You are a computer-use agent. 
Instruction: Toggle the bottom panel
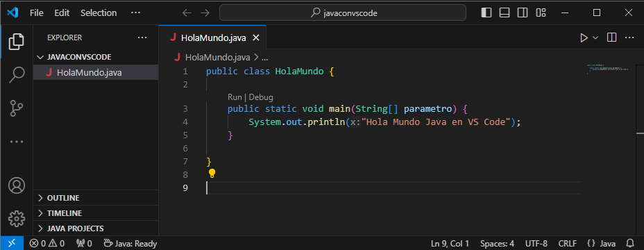point(505,12)
